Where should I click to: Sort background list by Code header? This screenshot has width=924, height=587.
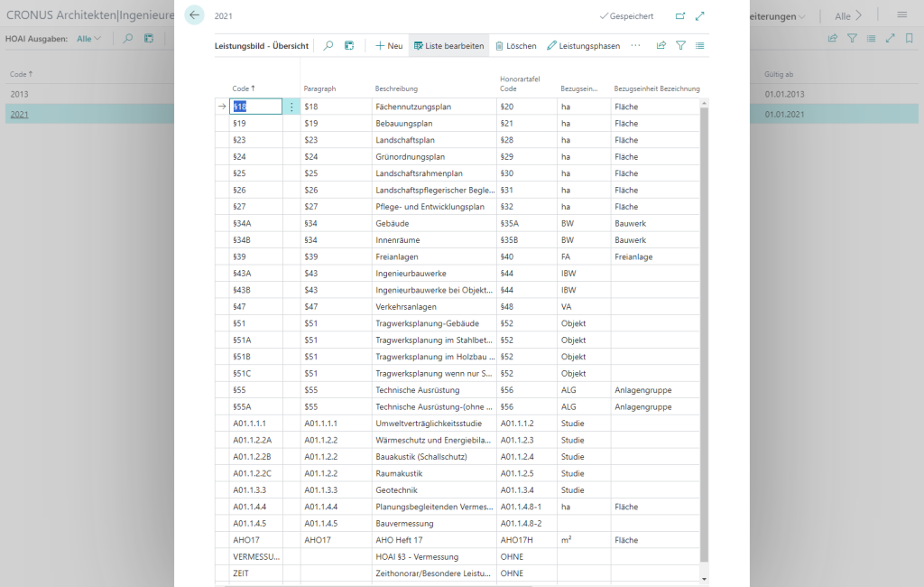pyautogui.click(x=22, y=74)
